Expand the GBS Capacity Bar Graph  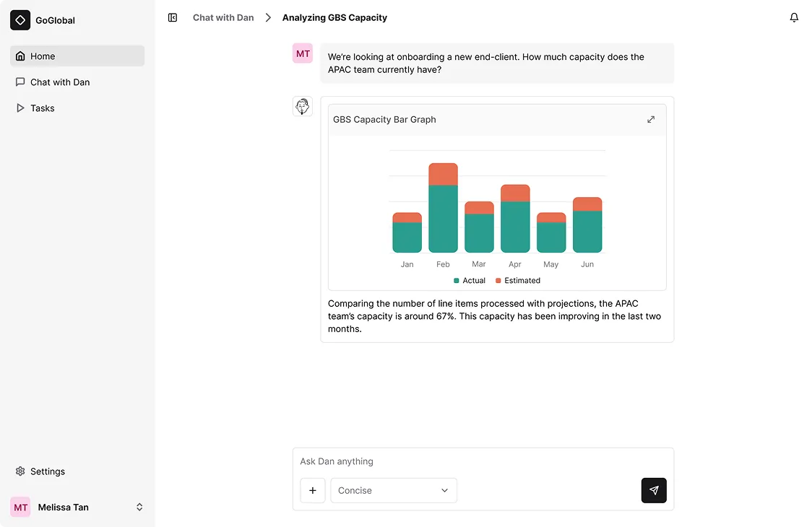(650, 120)
